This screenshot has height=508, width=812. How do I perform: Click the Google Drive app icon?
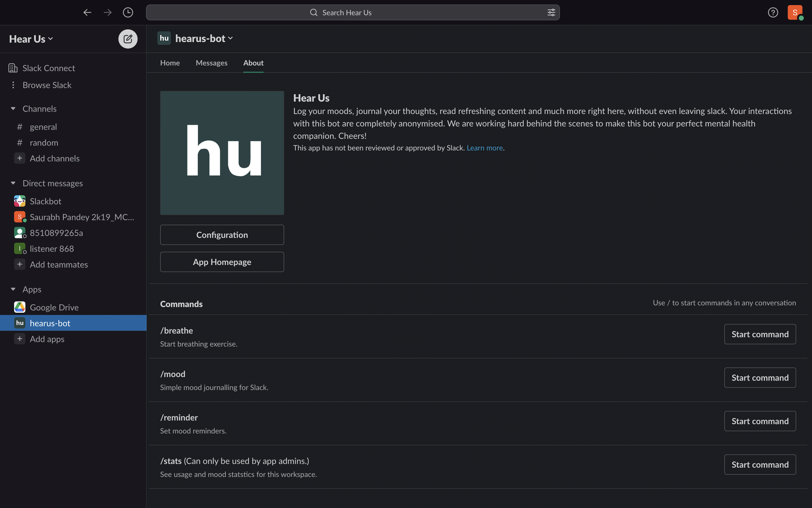pos(20,307)
